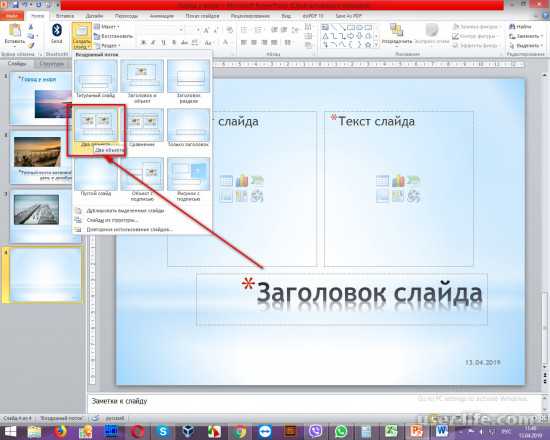Click Slides from outline menu entry
Image resolution: width=550 pixels, height=440 pixels.
point(112,220)
